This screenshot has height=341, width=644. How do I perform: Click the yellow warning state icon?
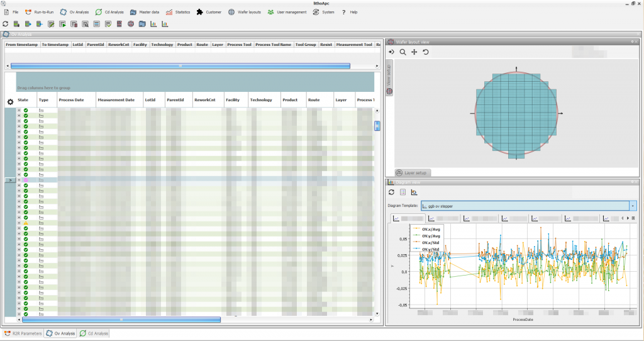tap(26, 223)
